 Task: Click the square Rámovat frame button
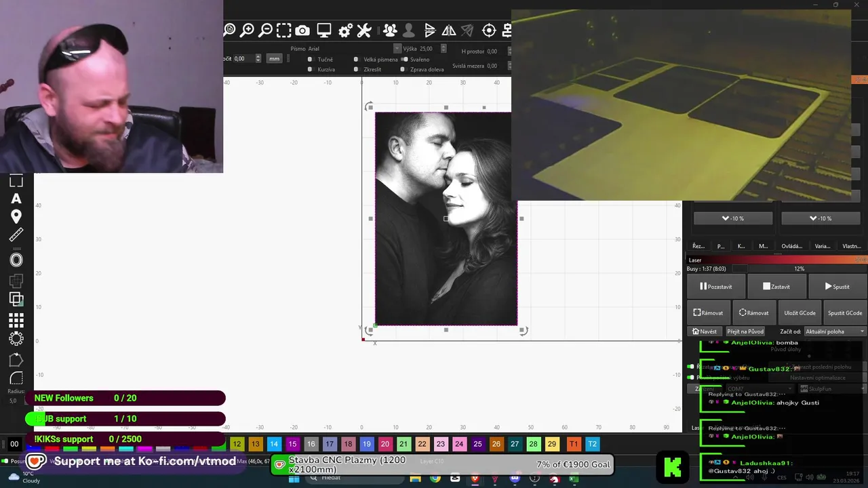point(709,312)
